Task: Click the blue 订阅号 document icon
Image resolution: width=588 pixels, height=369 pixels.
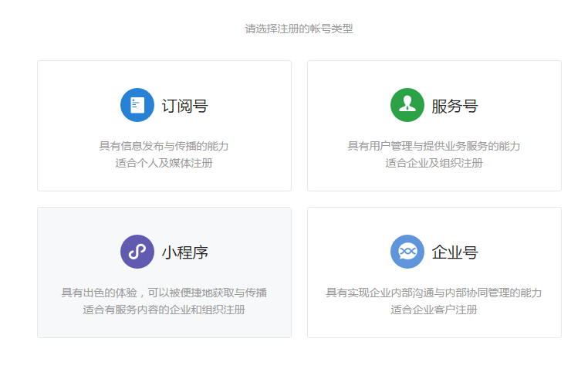Action: [137, 105]
